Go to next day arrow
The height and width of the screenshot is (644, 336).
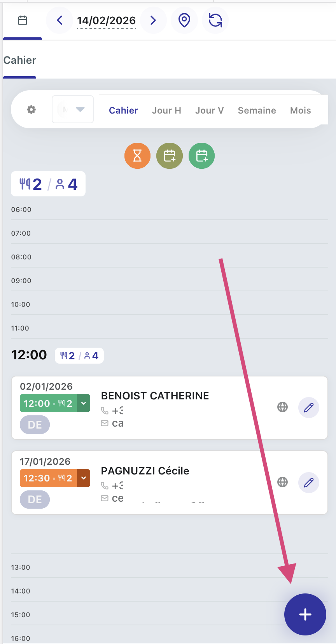tap(153, 20)
